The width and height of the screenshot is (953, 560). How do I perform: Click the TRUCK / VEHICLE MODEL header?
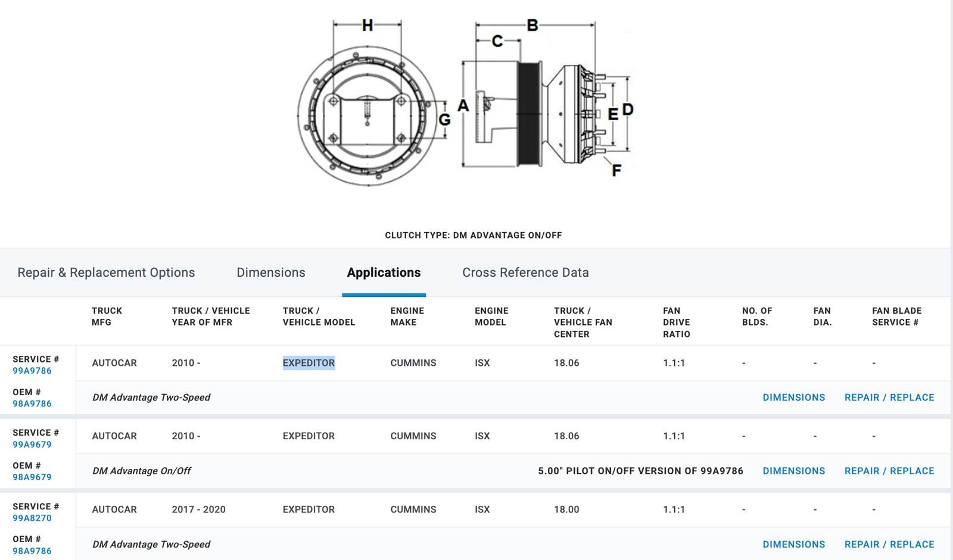pos(319,317)
